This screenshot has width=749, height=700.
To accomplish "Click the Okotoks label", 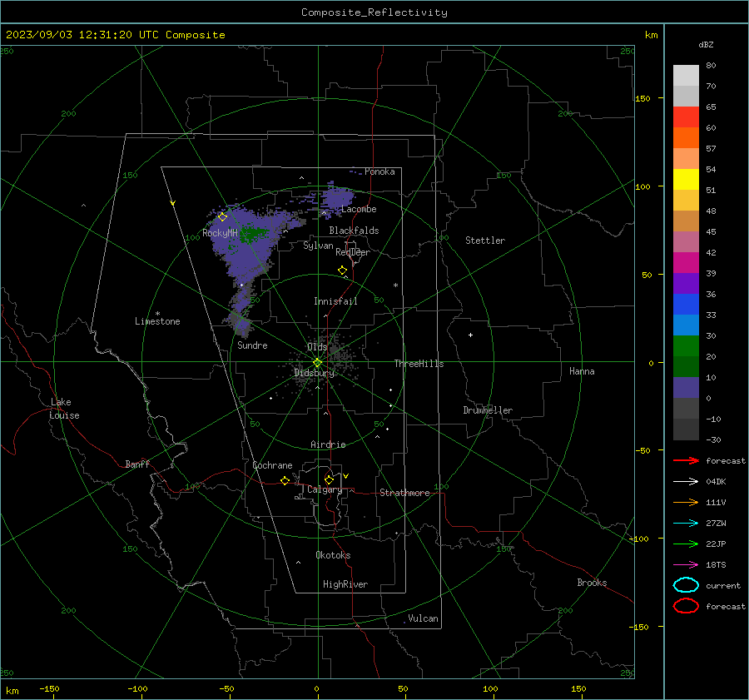I will pos(333,555).
